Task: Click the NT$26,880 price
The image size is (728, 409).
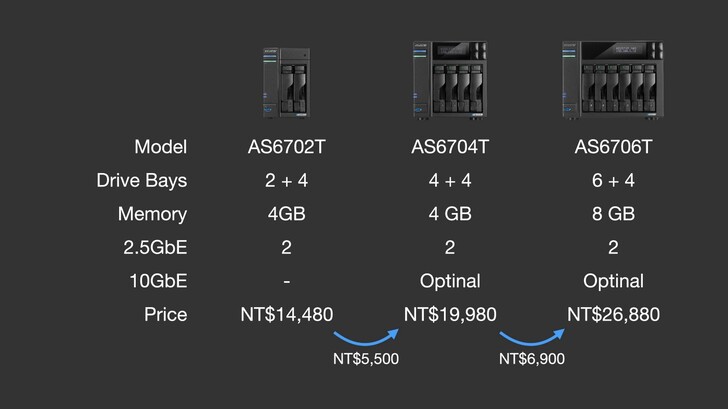Action: point(613,314)
